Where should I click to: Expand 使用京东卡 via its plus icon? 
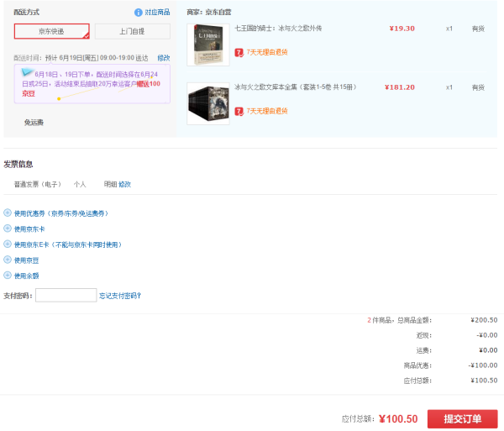(x=8, y=229)
